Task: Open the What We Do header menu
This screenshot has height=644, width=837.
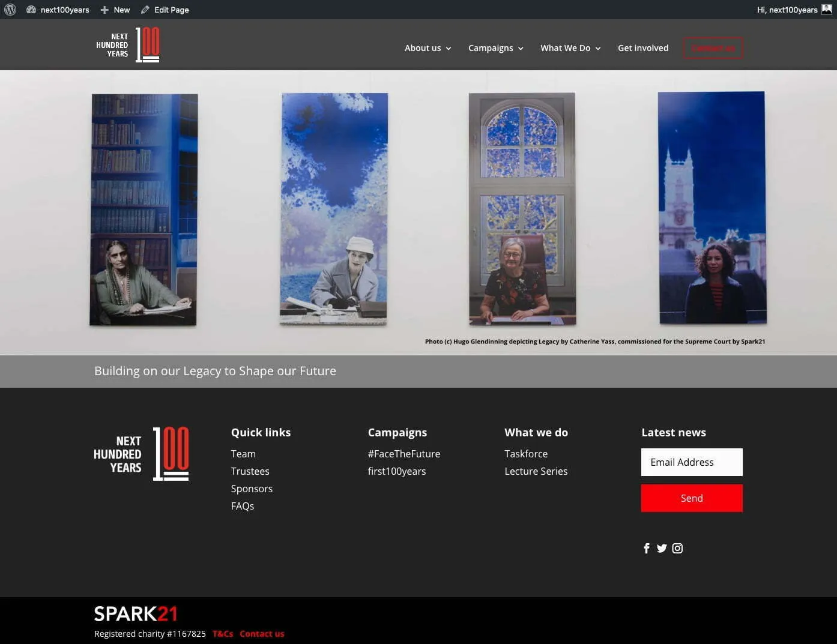Action: pos(565,48)
